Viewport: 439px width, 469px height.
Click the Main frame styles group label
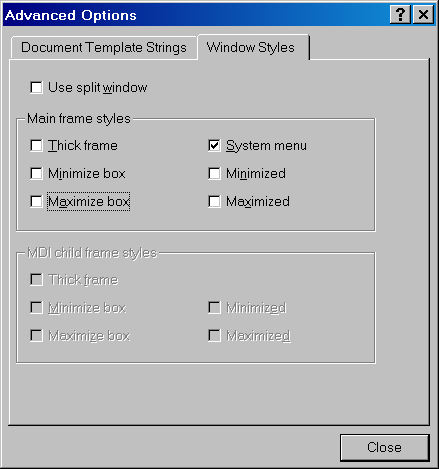[x=79, y=119]
